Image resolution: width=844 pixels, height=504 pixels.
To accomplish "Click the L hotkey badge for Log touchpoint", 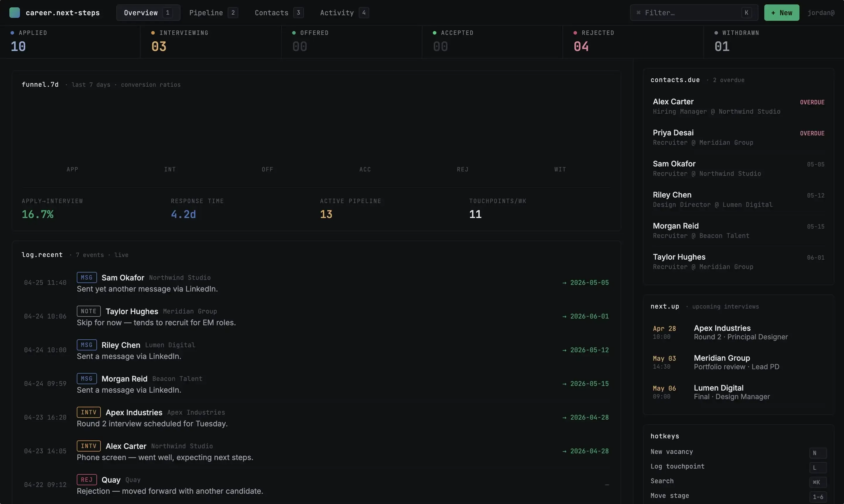I will point(818,467).
